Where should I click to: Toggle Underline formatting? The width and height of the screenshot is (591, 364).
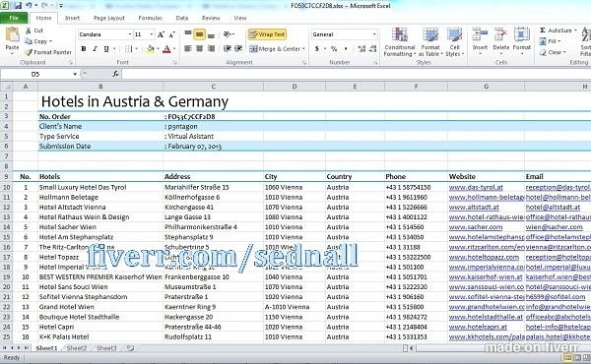(106, 49)
